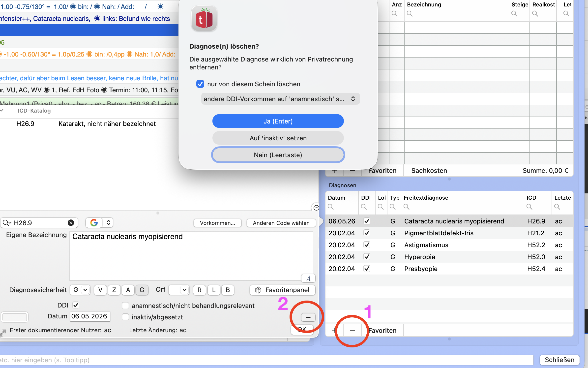This screenshot has width=588, height=368.
Task: Click the search icon under Freitextdiagnose column
Action: pos(406,207)
